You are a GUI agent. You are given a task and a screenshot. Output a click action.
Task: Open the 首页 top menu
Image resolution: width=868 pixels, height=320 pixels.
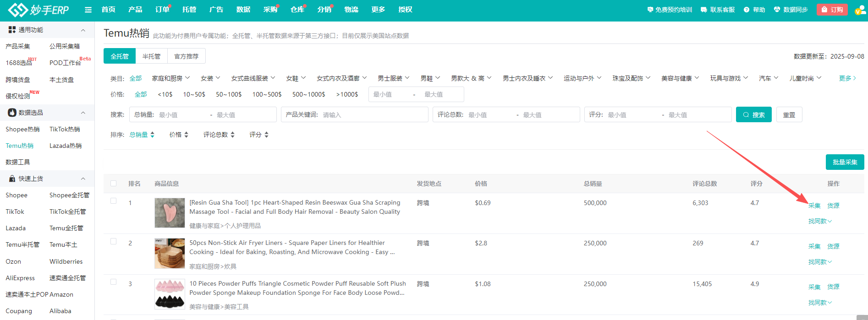click(109, 10)
